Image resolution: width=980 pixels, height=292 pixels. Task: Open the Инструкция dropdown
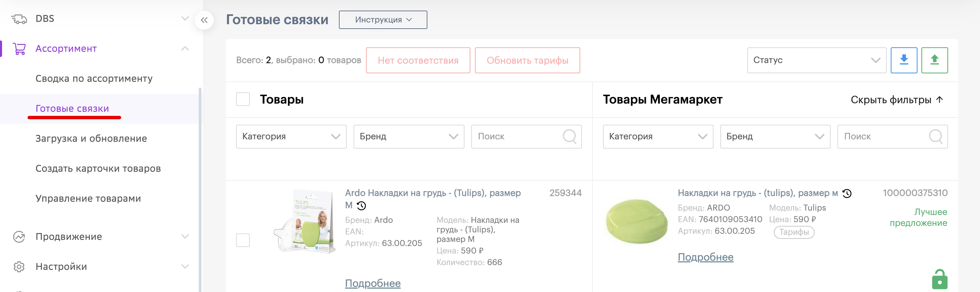(383, 20)
